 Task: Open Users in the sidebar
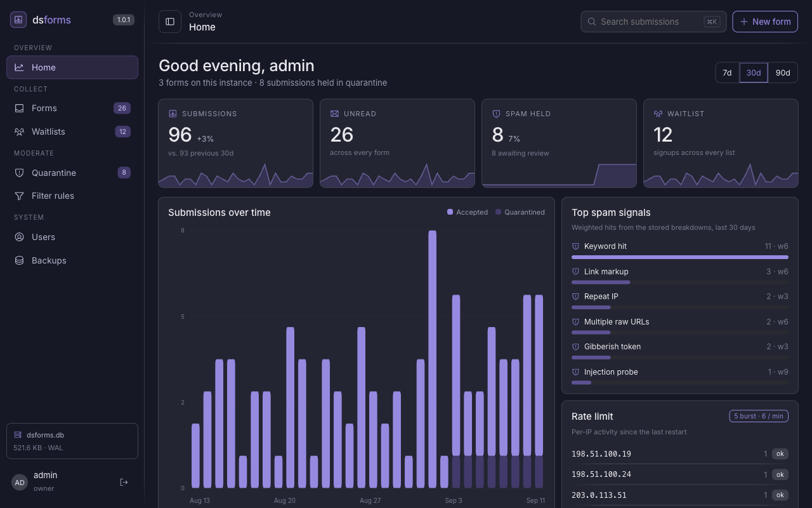(x=72, y=237)
